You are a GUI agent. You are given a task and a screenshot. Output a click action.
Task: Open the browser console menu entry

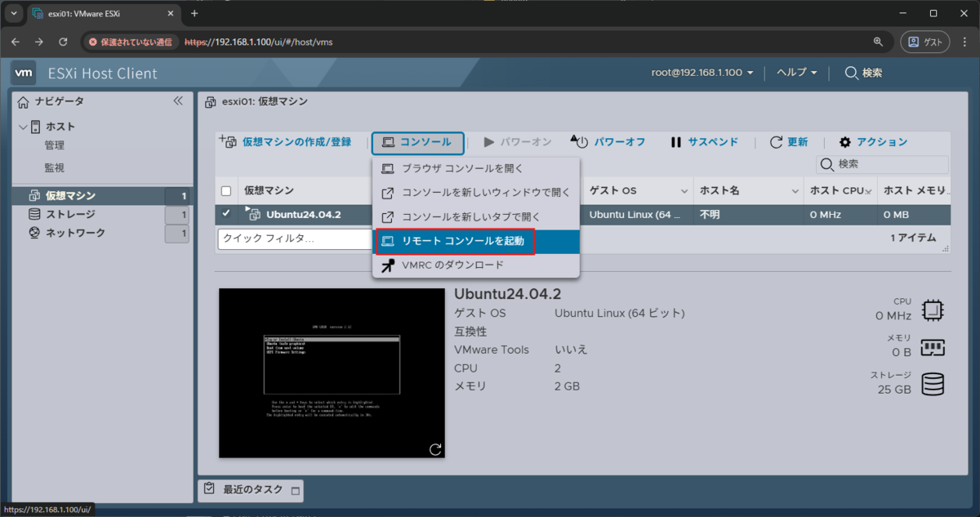(x=476, y=169)
